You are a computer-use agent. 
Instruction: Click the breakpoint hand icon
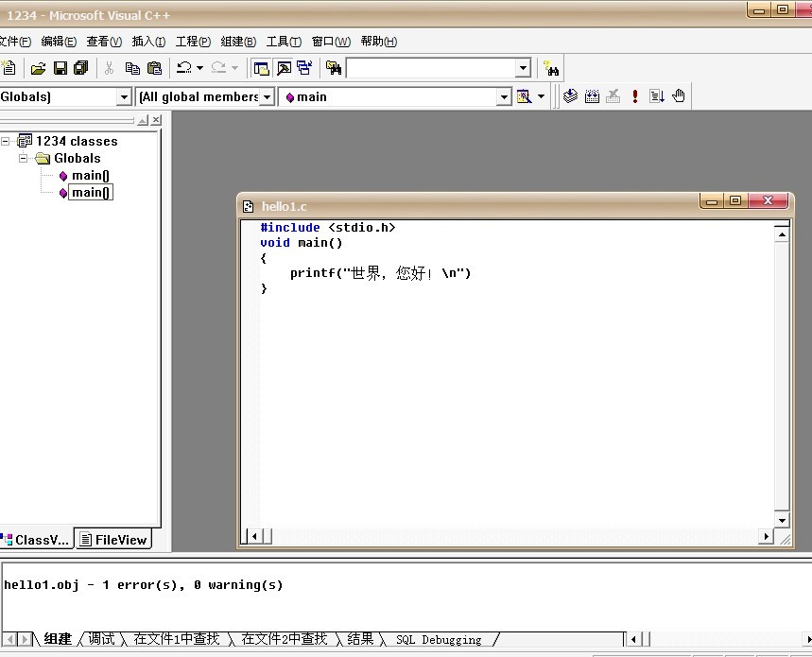tap(679, 96)
